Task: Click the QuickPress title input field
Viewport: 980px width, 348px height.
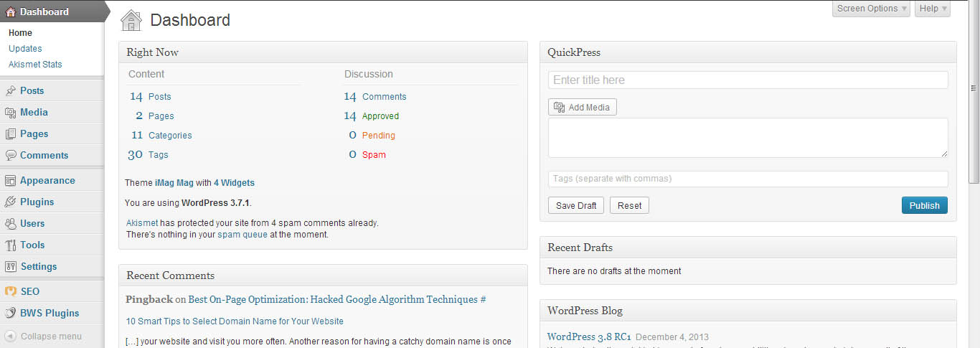Action: point(748,80)
